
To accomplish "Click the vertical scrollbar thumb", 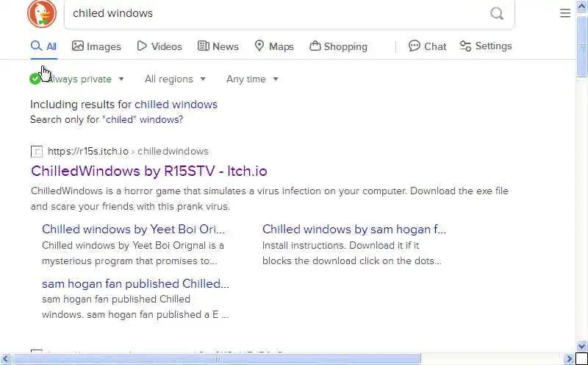I will (581, 45).
